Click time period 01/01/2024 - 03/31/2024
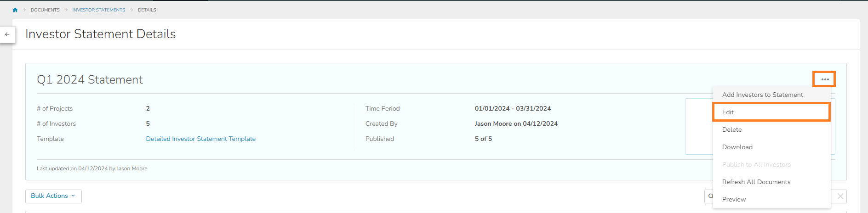This screenshot has height=213, width=868. pos(513,108)
